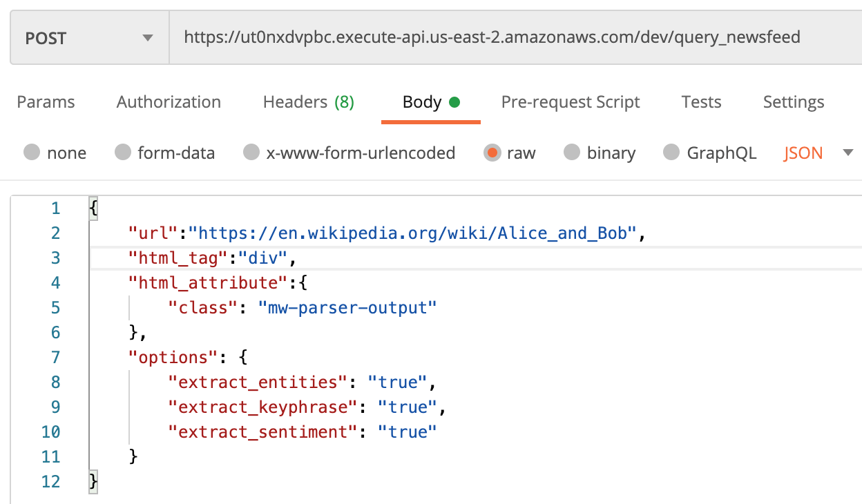Set request body to none
This screenshot has height=504, width=862.
[55, 153]
